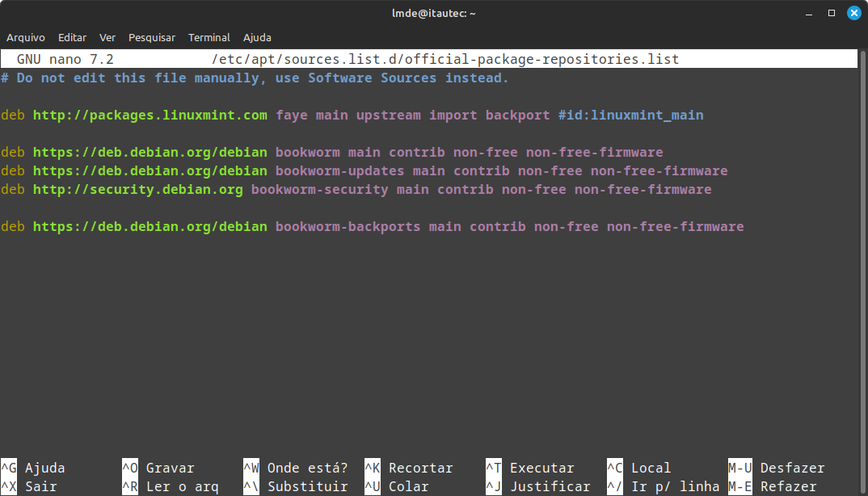Click the terminal's vertical scrollbar
This screenshot has height=496, width=868.
click(862, 271)
